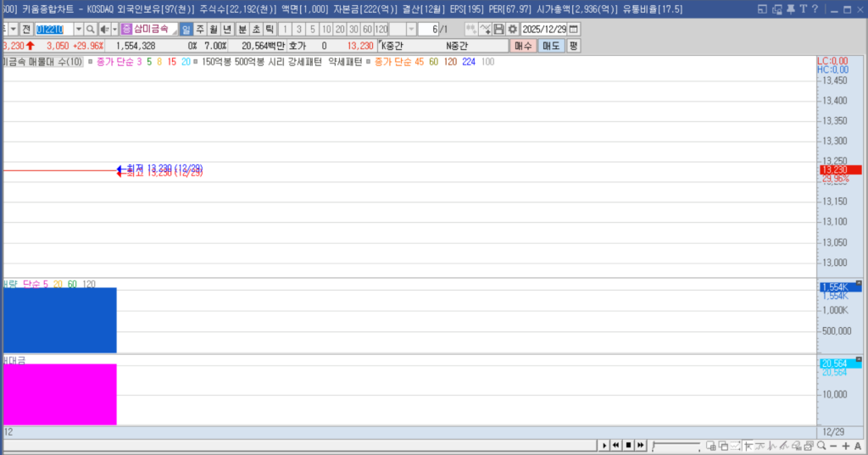The image size is (868, 455).
Task: Open chart settings gear icon
Action: tap(512, 29)
